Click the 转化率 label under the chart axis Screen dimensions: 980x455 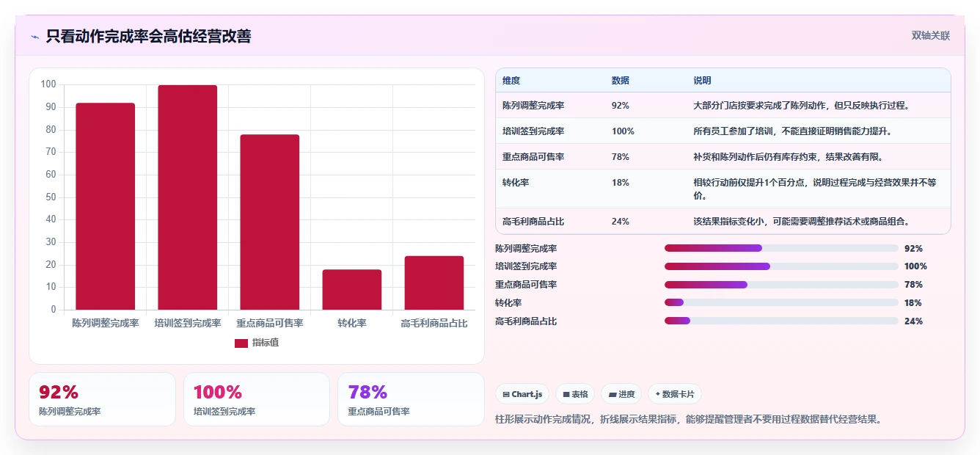coord(352,323)
